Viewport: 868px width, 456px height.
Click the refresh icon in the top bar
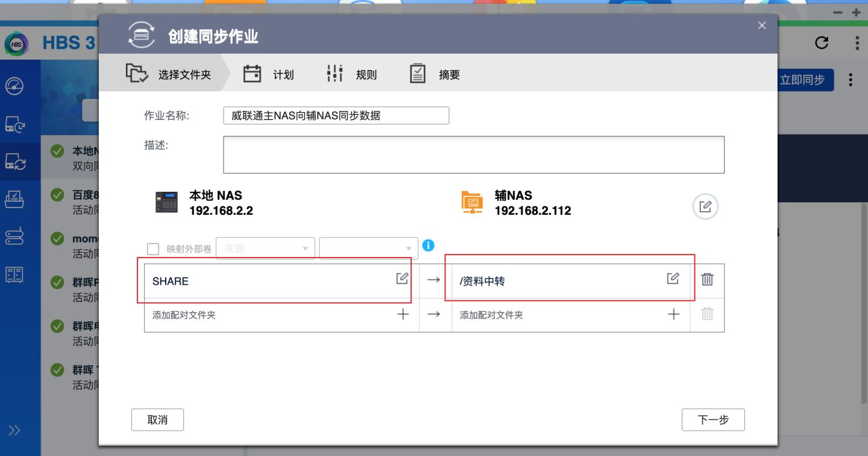pos(821,43)
